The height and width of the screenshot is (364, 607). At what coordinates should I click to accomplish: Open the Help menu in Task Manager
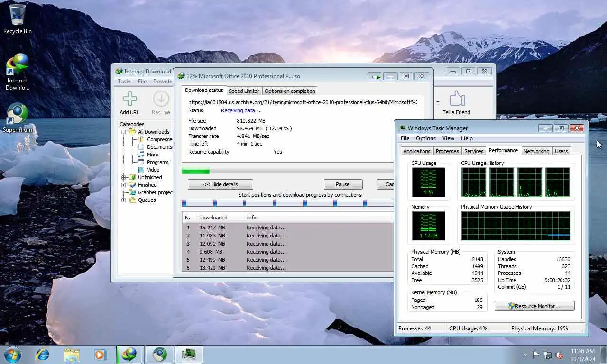(467, 138)
